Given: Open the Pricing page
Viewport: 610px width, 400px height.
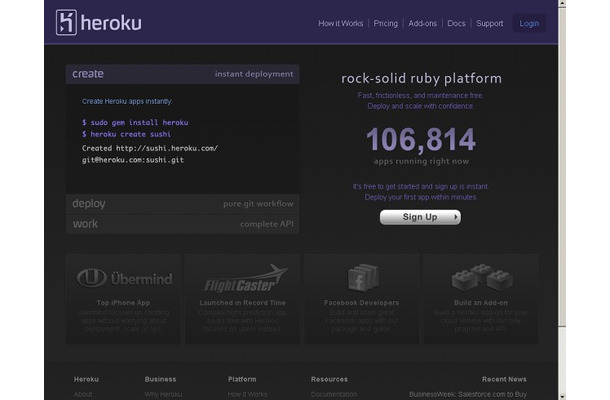Looking at the screenshot, I should coord(386,23).
